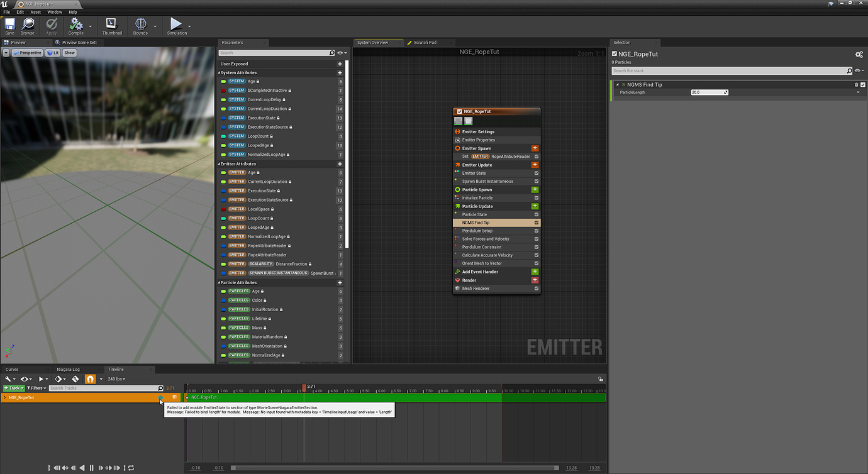
Task: Click the orange plus next to Emitter Spawn
Action: (x=535, y=148)
